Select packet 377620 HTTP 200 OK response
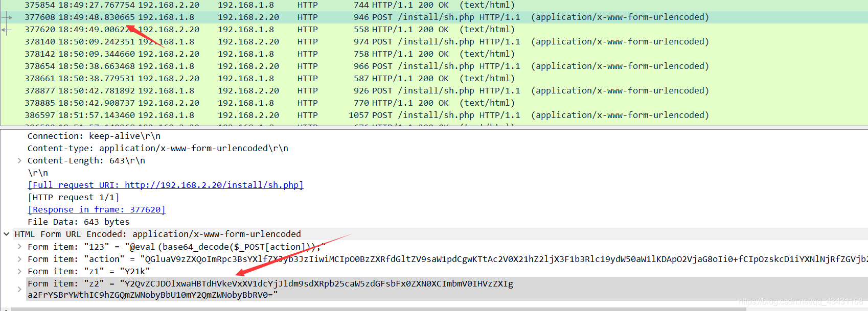The image size is (868, 311). pyautogui.click(x=434, y=29)
